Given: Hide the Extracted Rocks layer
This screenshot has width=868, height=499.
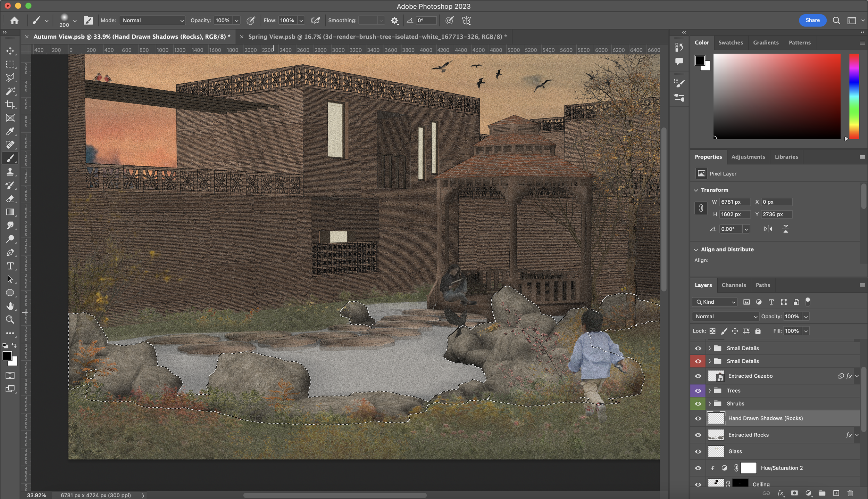Looking at the screenshot, I should (698, 435).
